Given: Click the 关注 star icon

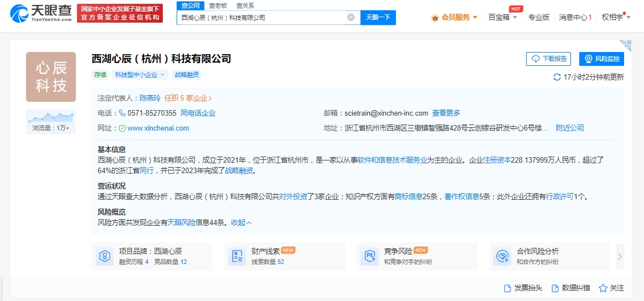Looking at the screenshot, I should [603, 288].
